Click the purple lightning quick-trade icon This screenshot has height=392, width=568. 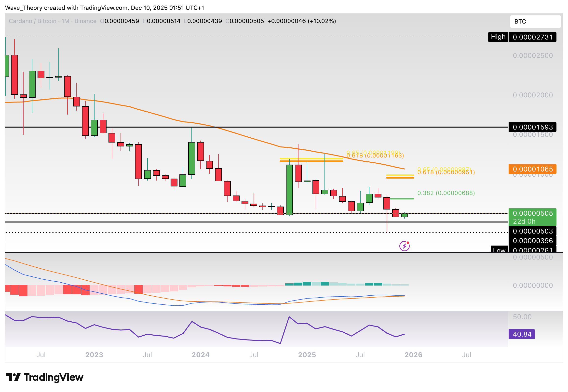(404, 245)
